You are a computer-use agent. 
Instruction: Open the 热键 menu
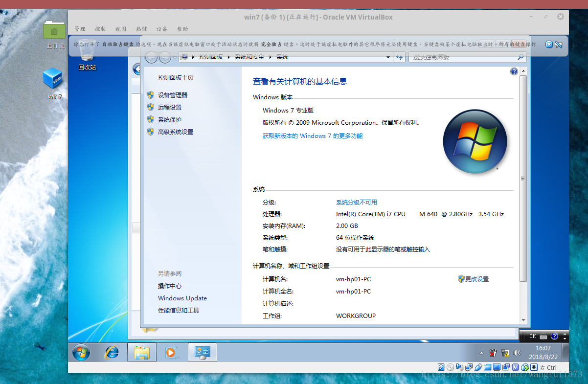(x=141, y=29)
